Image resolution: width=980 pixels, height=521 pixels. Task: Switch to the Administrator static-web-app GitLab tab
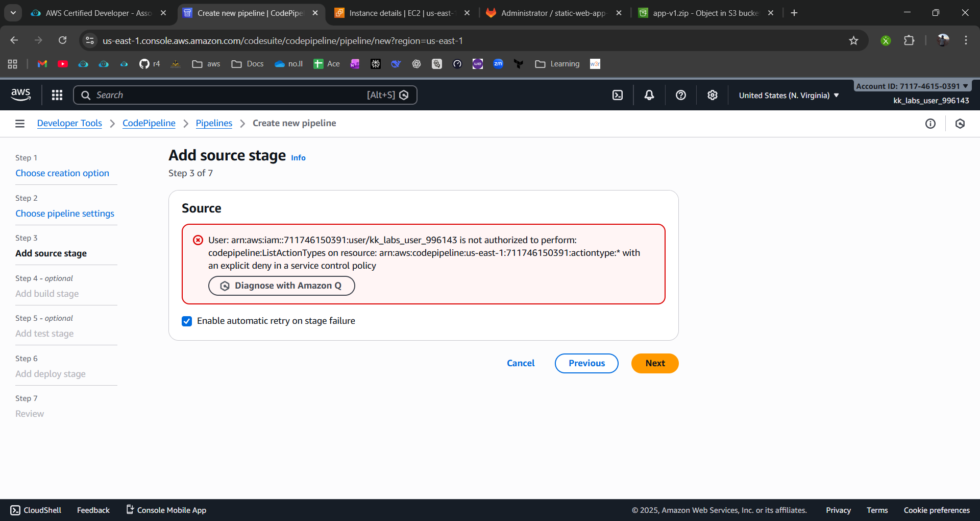click(554, 13)
